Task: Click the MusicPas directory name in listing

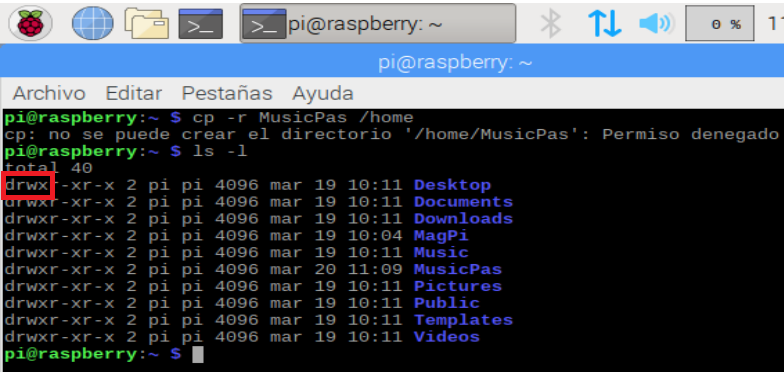Action: tap(458, 270)
